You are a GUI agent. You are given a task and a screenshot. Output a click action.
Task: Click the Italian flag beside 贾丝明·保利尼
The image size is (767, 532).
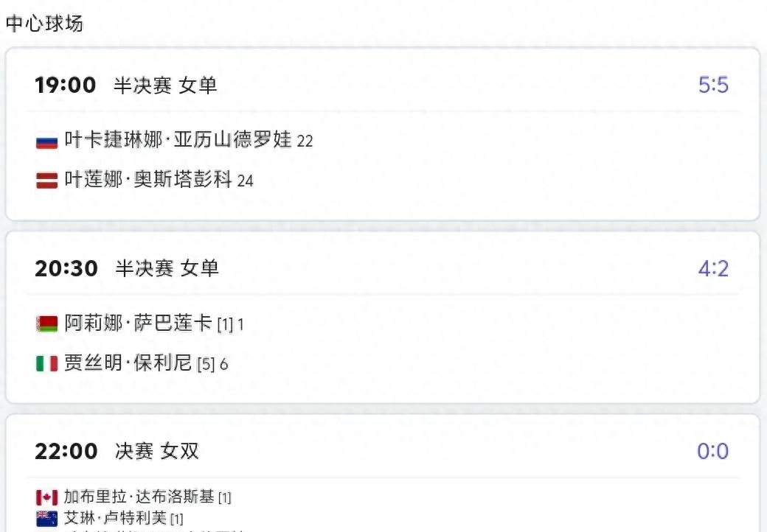point(47,363)
